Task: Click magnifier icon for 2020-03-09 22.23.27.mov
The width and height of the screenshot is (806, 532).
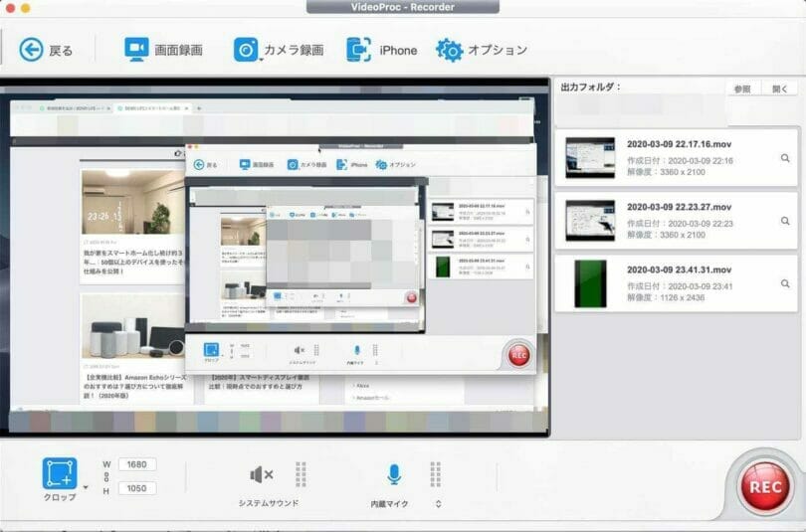Action: [x=785, y=221]
